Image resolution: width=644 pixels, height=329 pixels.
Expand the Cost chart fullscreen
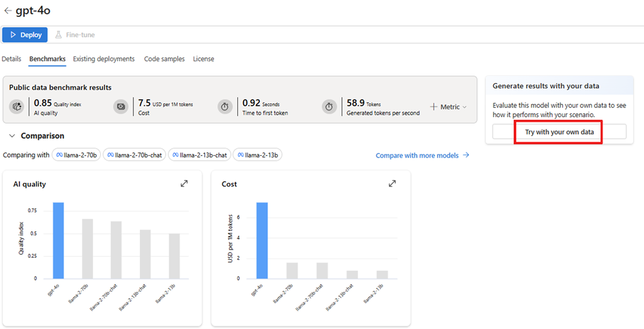(x=392, y=183)
